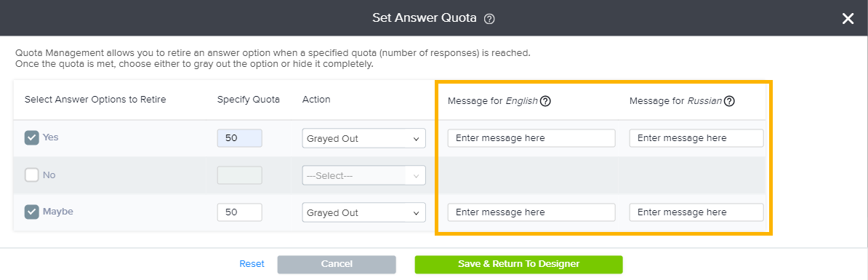This screenshot has height=280, width=868.
Task: Uncheck the Maybe answer option checkbox
Action: click(31, 212)
